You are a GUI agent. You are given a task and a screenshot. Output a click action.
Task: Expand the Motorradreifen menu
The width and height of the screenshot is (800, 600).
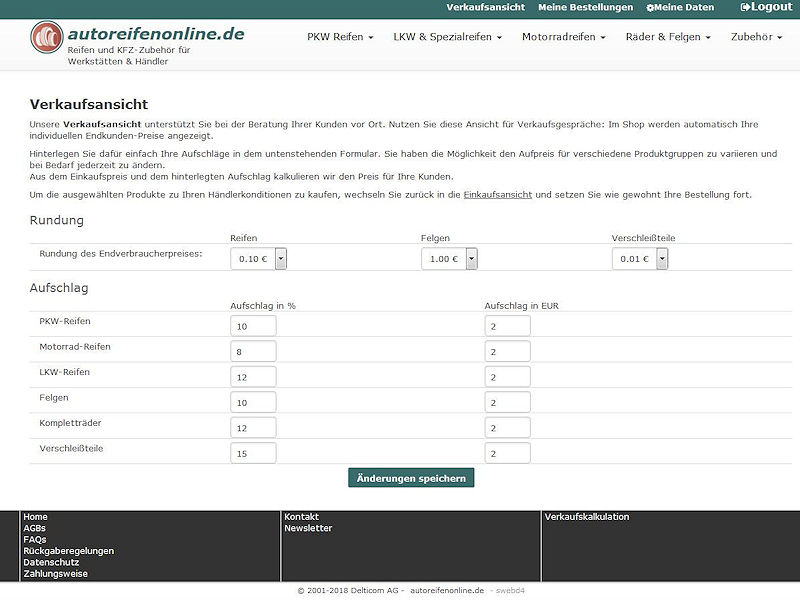click(x=563, y=37)
